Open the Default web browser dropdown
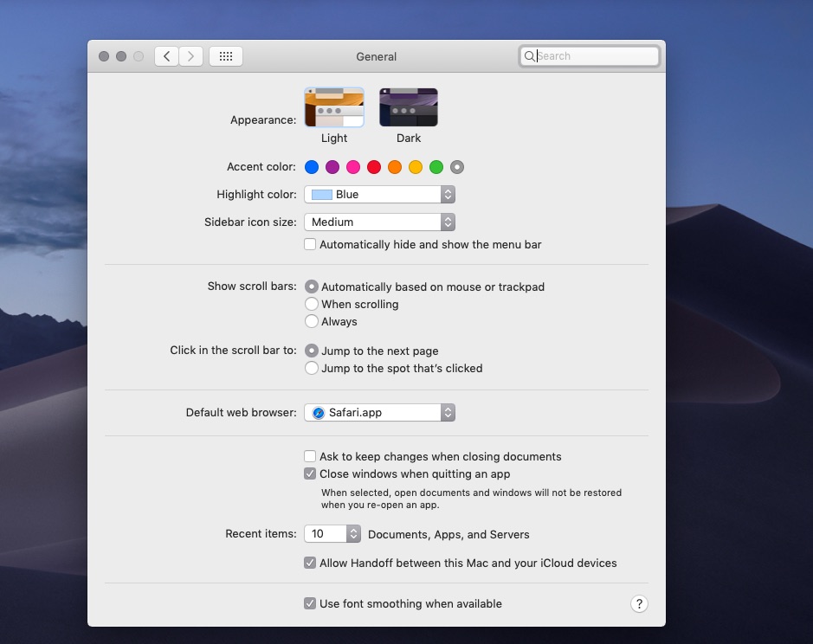Screen dimensions: 813x644 point(379,413)
